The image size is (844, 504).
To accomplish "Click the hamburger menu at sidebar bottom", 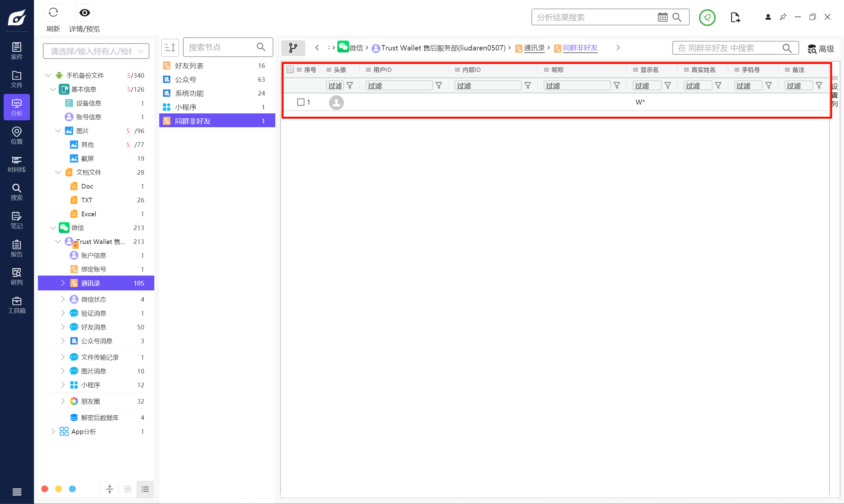I will pos(16,491).
